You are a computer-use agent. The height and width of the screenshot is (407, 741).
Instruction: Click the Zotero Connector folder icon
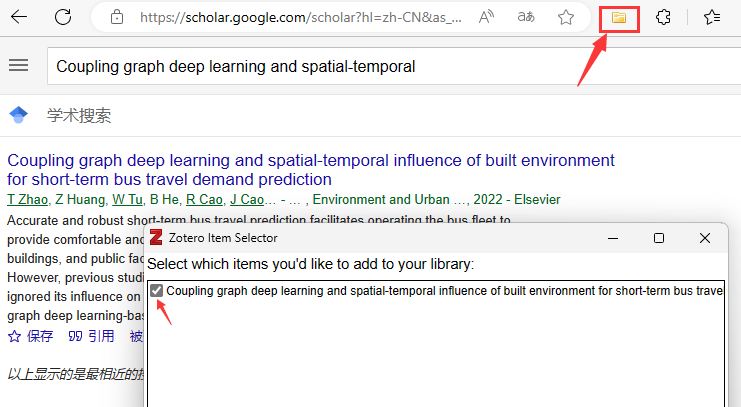(x=619, y=17)
